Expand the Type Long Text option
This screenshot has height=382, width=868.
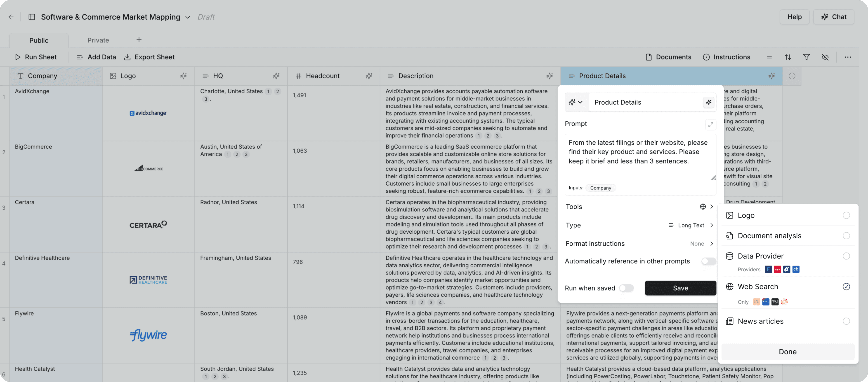(x=691, y=225)
